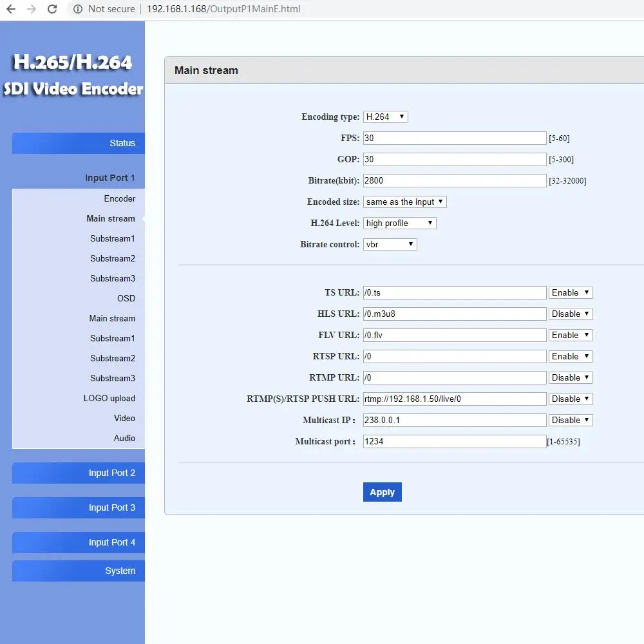Click the FPS input field
This screenshot has height=644, width=644.
(455, 138)
